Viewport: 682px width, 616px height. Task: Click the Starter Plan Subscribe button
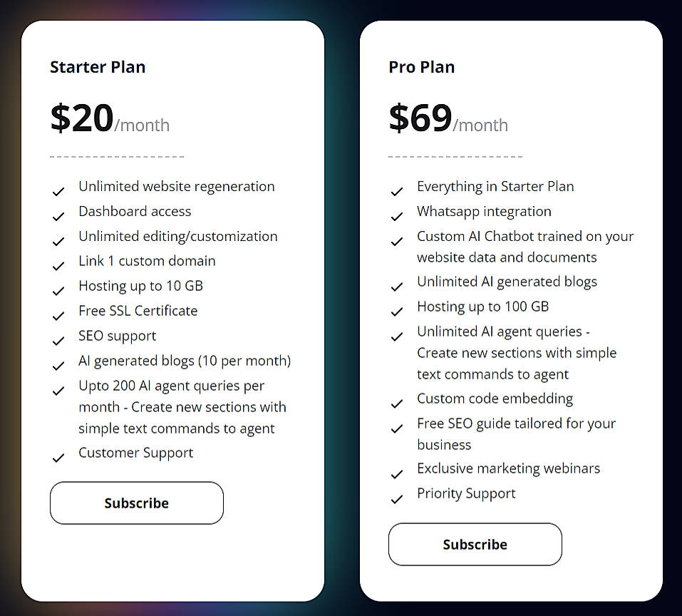(137, 503)
